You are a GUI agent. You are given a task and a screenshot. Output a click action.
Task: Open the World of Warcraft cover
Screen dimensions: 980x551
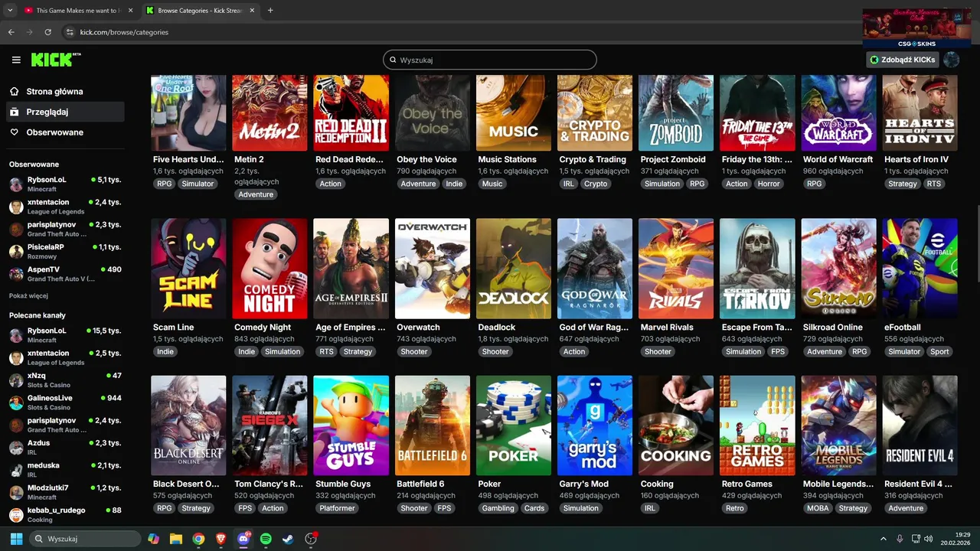[x=839, y=112]
